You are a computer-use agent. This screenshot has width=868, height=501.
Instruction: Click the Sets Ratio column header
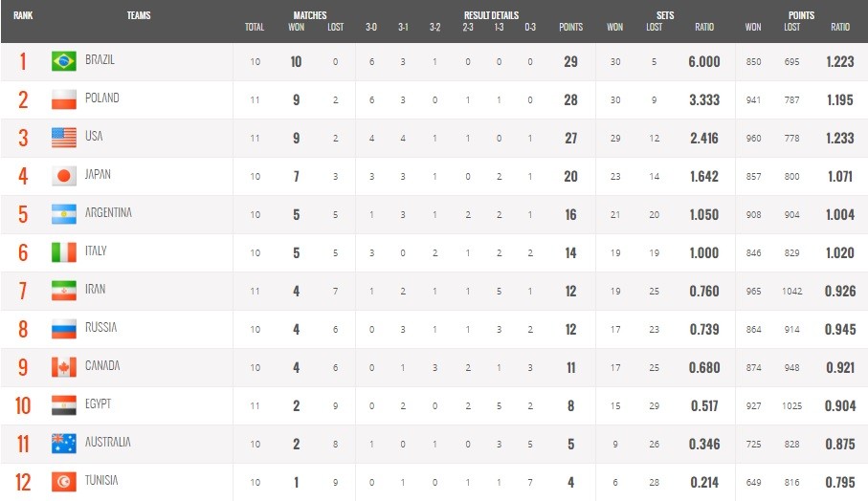tap(704, 28)
